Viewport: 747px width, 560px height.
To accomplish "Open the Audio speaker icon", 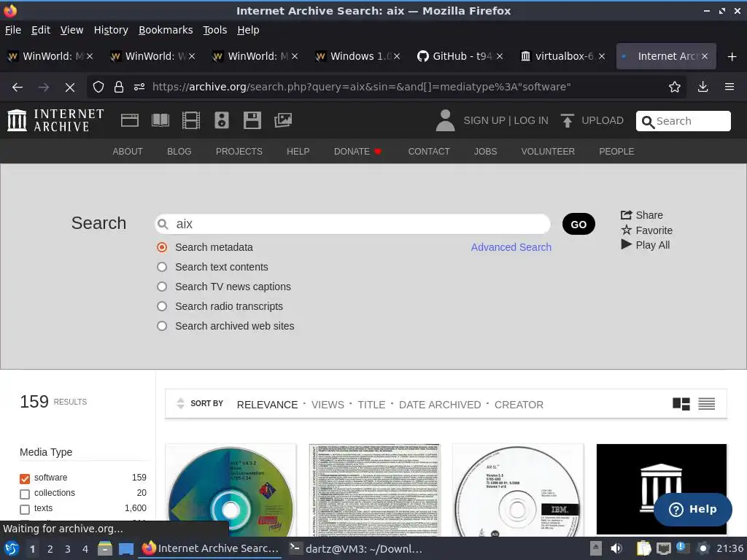I will (x=222, y=120).
